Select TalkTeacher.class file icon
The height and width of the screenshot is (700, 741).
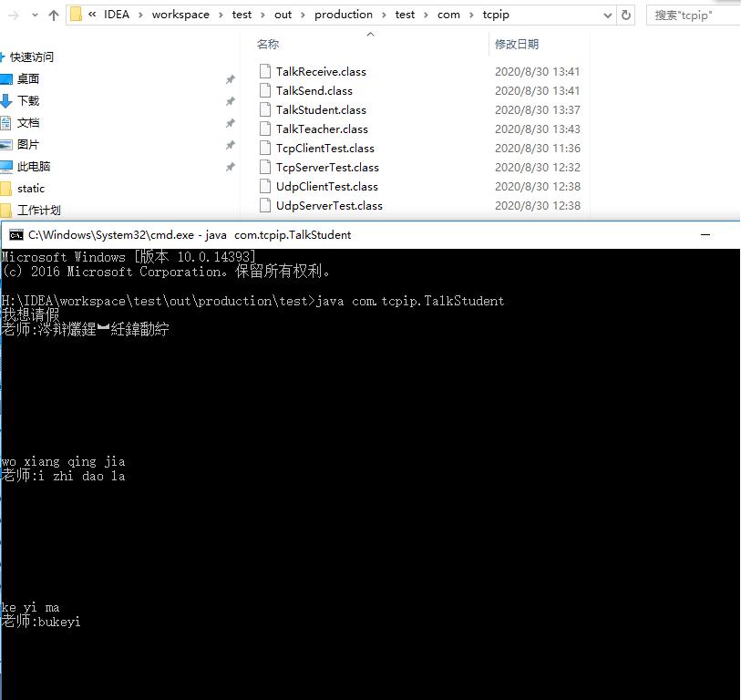pyautogui.click(x=265, y=129)
